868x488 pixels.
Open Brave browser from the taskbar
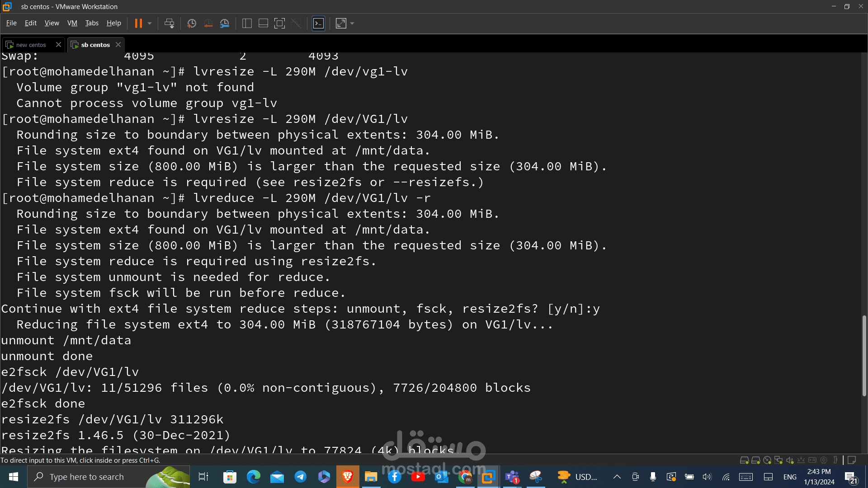348,477
